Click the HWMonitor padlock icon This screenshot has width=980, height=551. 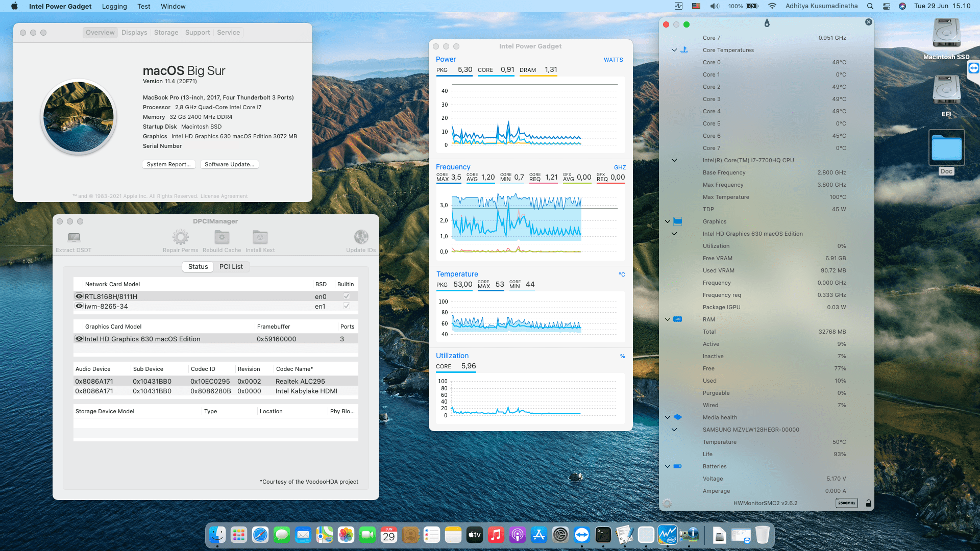point(868,503)
